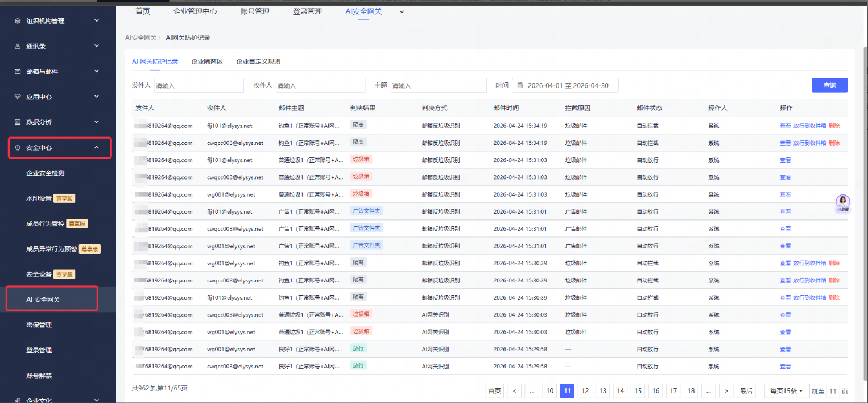Click the 邮件时间 column header

[x=506, y=108]
